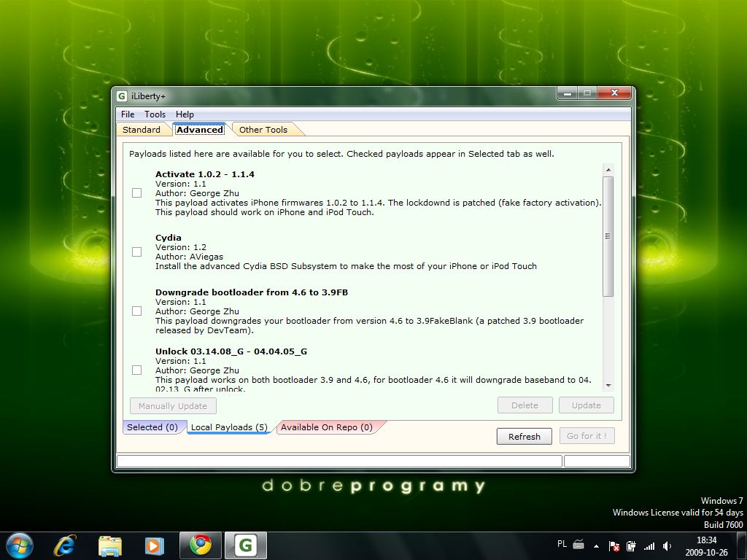Select 'Activate 1.0.2 - 1.1.4' title
The width and height of the screenshot is (747, 560).
tap(205, 174)
